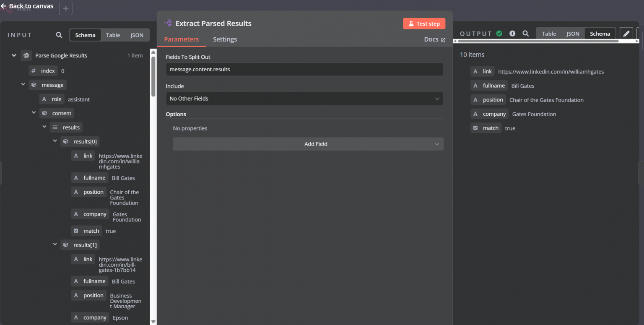The height and width of the screenshot is (325, 644).
Task: Open a new tab with the plus icon
Action: click(x=65, y=8)
